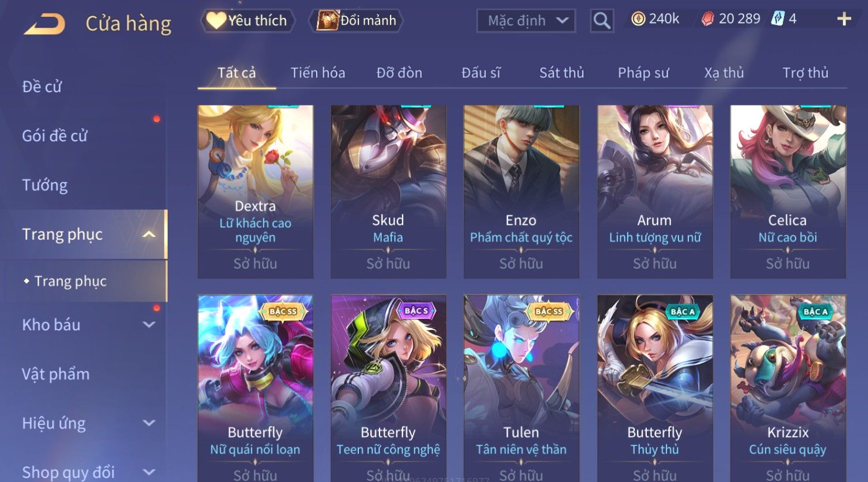Go to Tướng in sidebar
Image resolution: width=868 pixels, height=482 pixels.
pos(45,185)
